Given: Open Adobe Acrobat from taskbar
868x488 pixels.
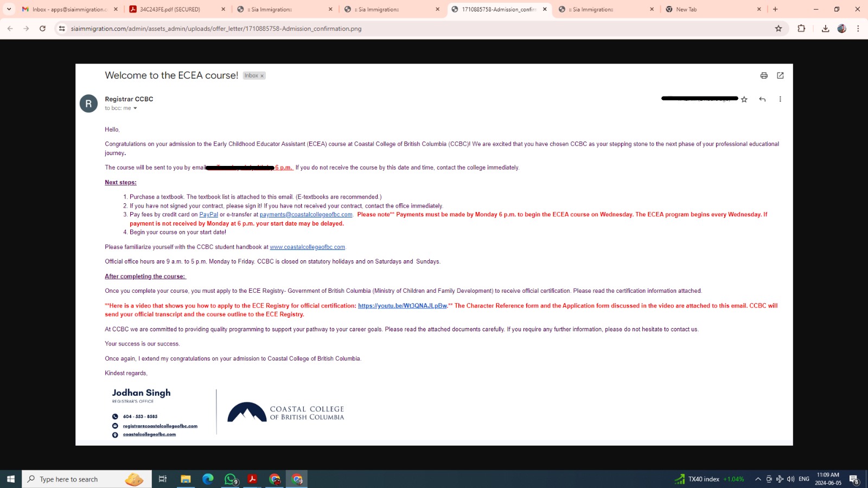Looking at the screenshot, I should pyautogui.click(x=252, y=479).
